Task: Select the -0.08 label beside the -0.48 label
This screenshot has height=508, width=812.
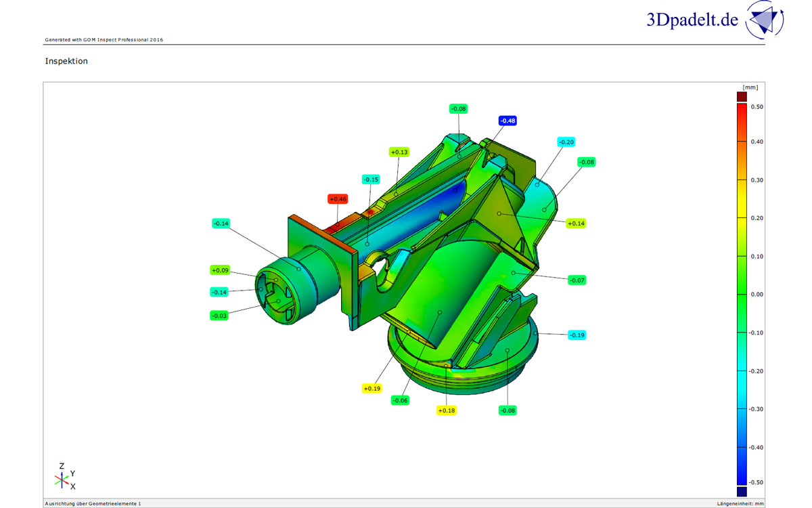Action: pyautogui.click(x=459, y=108)
